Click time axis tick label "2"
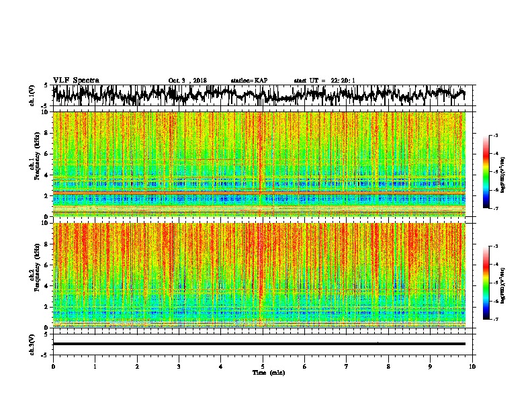This screenshot has height=411, width=532. (x=137, y=367)
